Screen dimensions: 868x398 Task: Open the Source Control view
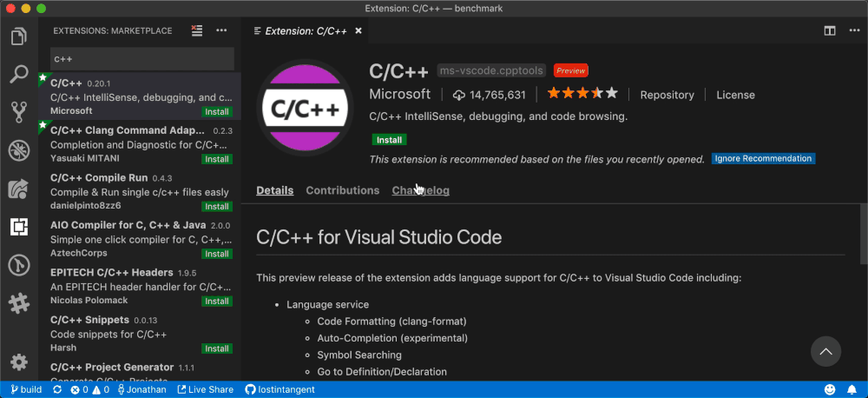(18, 111)
